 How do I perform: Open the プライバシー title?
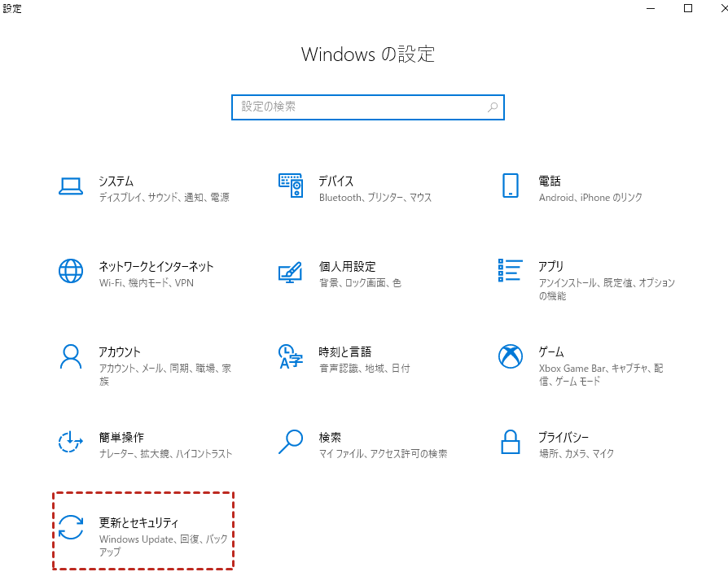[564, 437]
